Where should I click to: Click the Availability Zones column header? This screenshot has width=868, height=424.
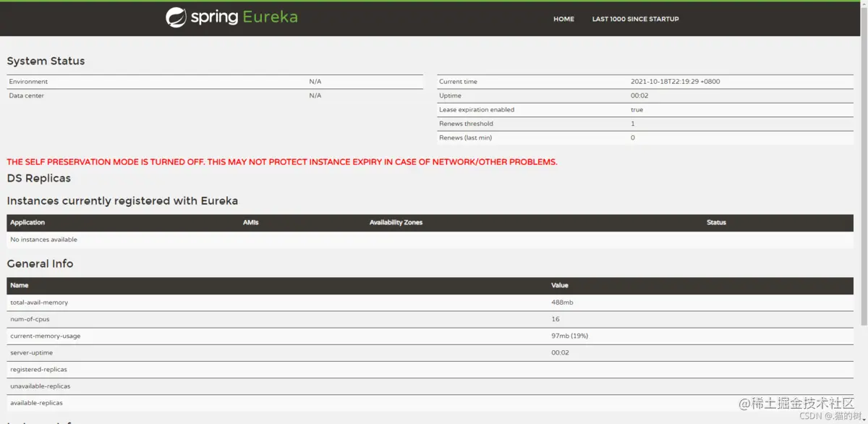(x=396, y=223)
